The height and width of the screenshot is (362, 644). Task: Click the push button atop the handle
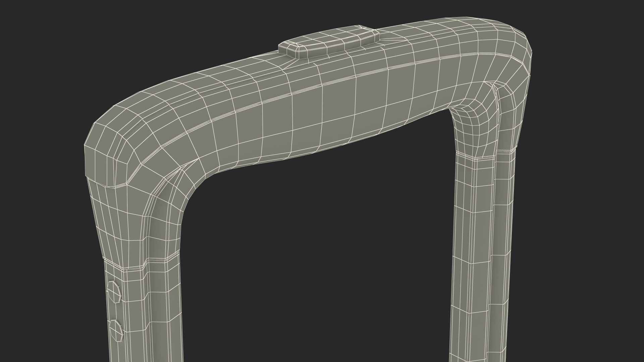(x=328, y=42)
